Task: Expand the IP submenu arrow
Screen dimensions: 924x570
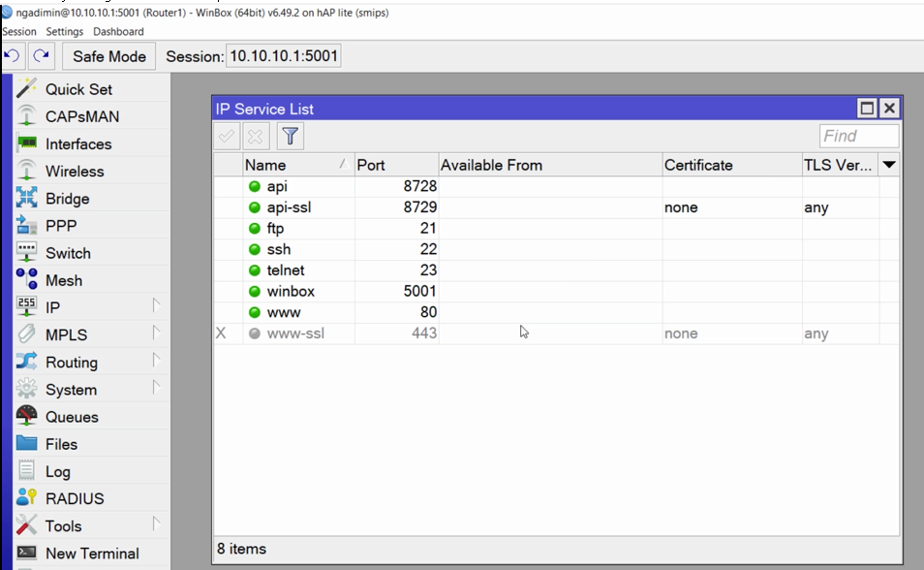Action: click(x=156, y=305)
